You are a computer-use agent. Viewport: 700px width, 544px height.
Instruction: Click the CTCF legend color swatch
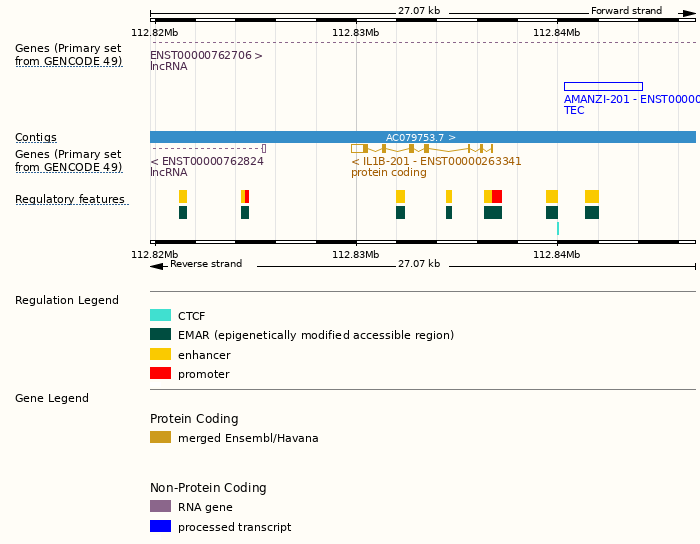coord(160,316)
